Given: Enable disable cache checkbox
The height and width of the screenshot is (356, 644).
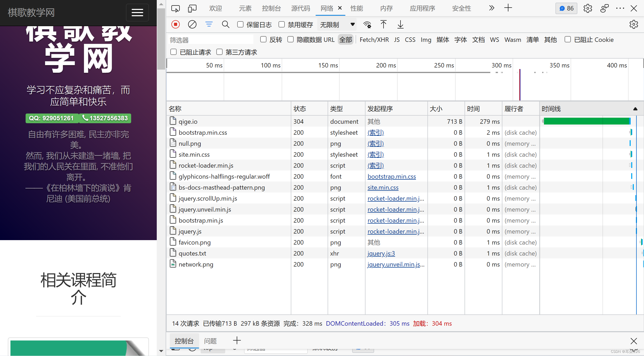Looking at the screenshot, I should (x=282, y=25).
